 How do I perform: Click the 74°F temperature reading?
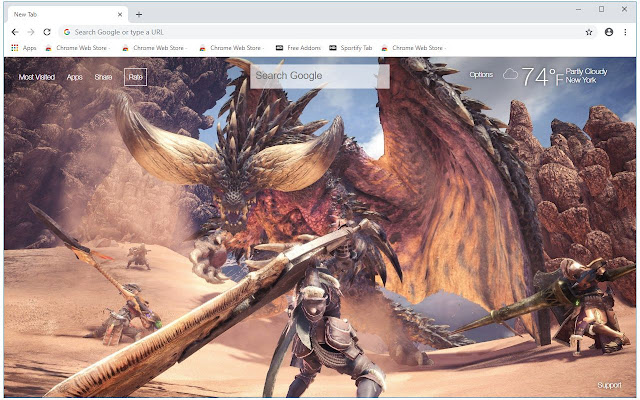[x=542, y=76]
